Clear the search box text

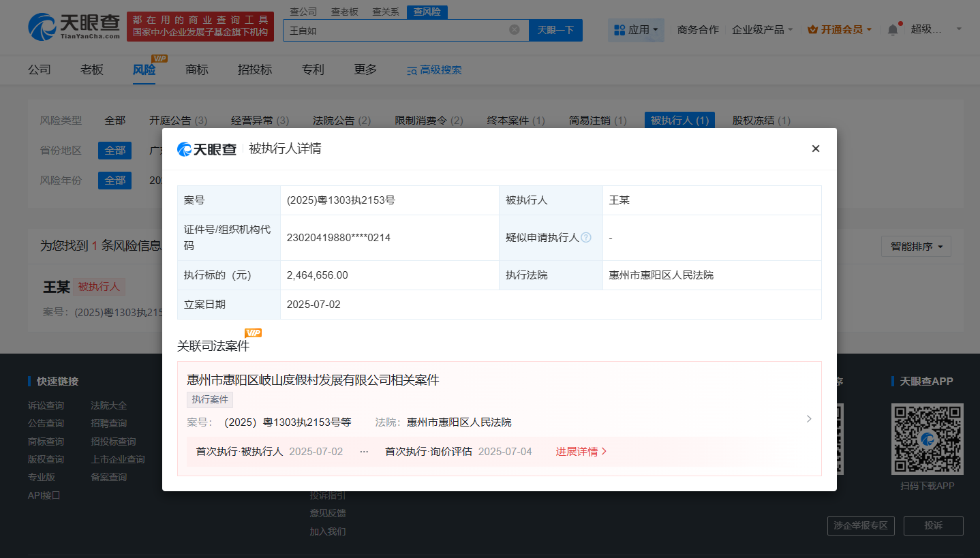point(515,29)
